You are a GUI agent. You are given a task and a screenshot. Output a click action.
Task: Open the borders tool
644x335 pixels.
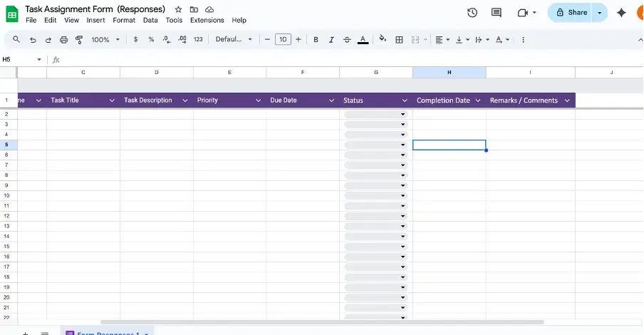399,40
